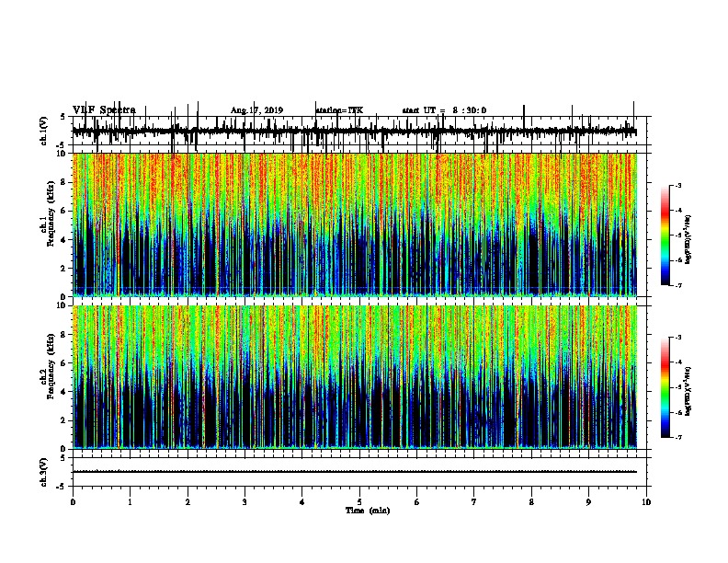Screen dimensions: 728x563
Task: Click the "0" kHz tick of ch.2 spectrogram
Action: click(63, 449)
